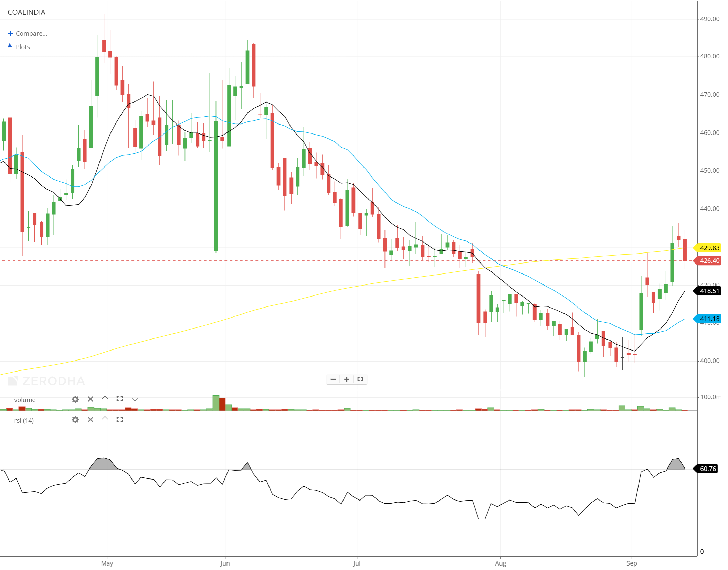728x570 pixels.
Task: Click the black 418.51 moving average tag
Action: 707,291
